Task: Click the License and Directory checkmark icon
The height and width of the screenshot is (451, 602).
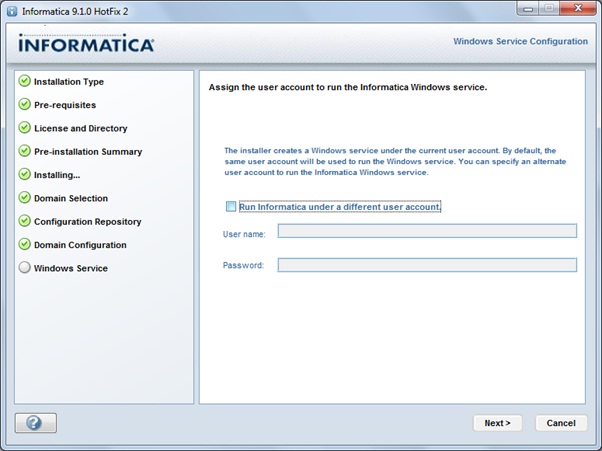Action: click(x=25, y=128)
